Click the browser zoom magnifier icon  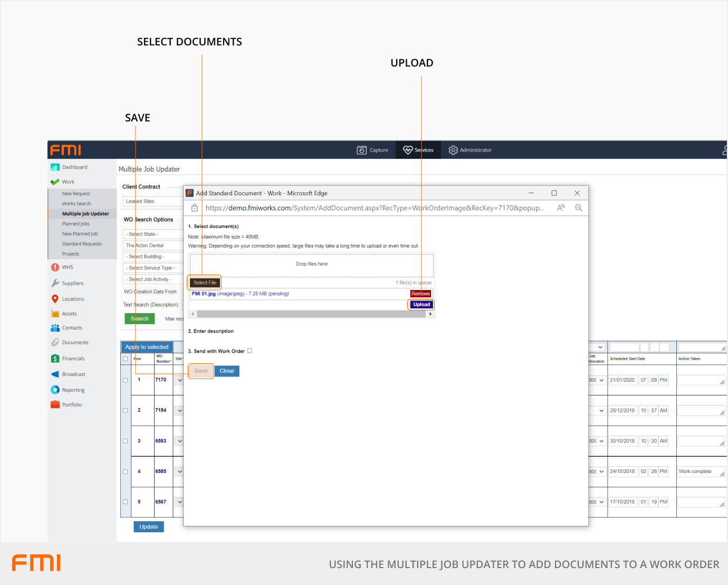(579, 208)
